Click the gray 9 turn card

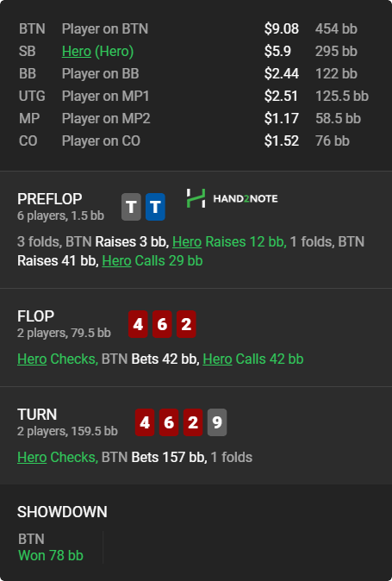coord(217,422)
